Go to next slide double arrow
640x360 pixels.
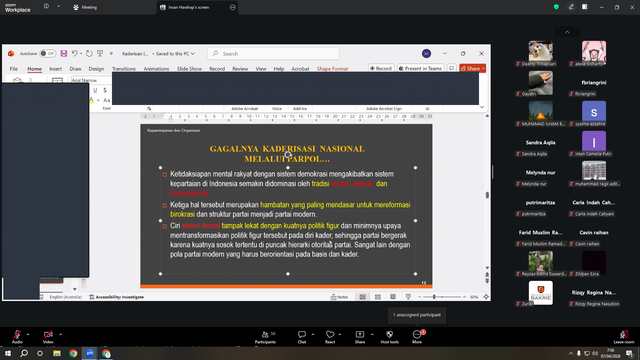point(487,281)
